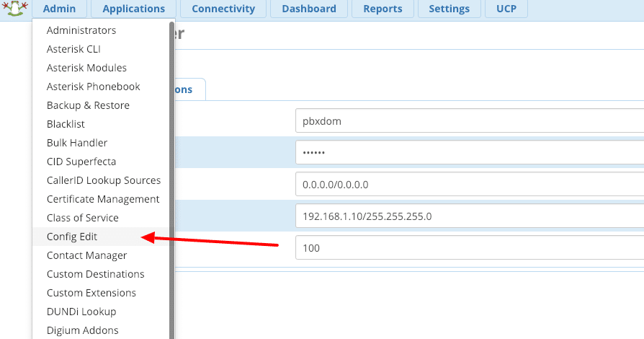Select Config Edit from Admin menu
Image resolution: width=644 pixels, height=339 pixels.
[x=72, y=237]
